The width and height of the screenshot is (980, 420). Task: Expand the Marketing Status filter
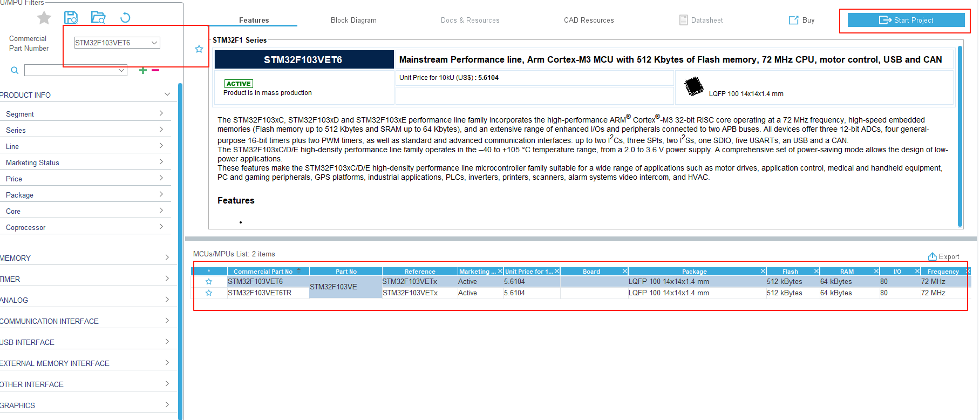pyautogui.click(x=161, y=162)
